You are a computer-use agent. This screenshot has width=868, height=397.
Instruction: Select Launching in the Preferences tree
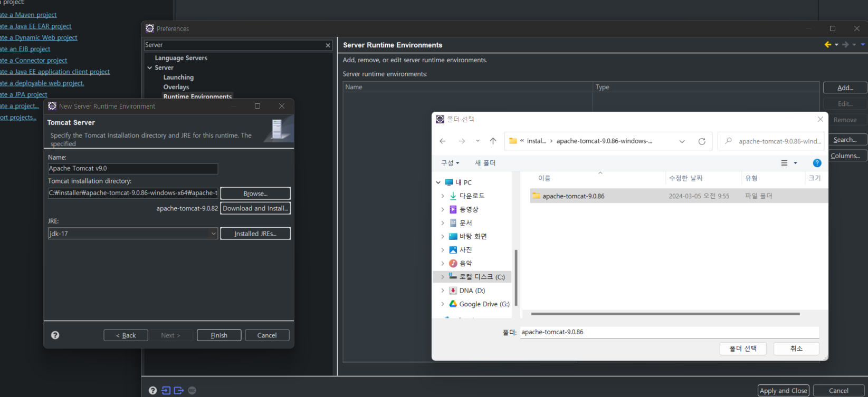pos(178,78)
